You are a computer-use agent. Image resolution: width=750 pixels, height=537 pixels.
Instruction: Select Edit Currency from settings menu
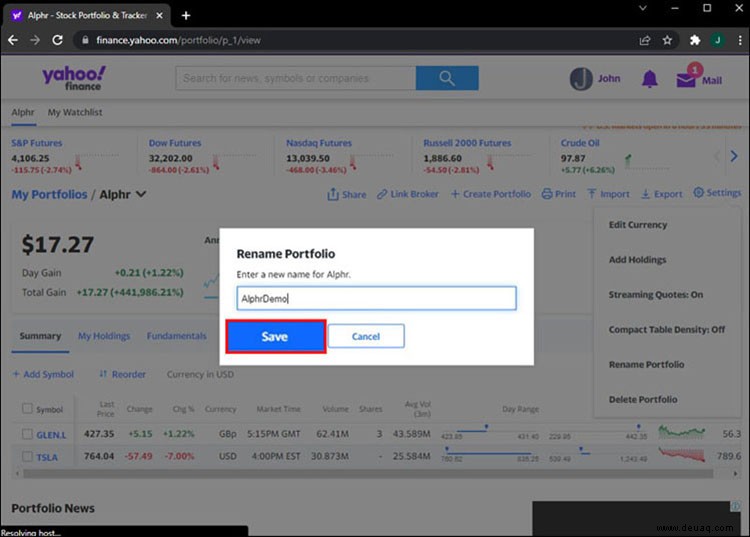point(638,225)
